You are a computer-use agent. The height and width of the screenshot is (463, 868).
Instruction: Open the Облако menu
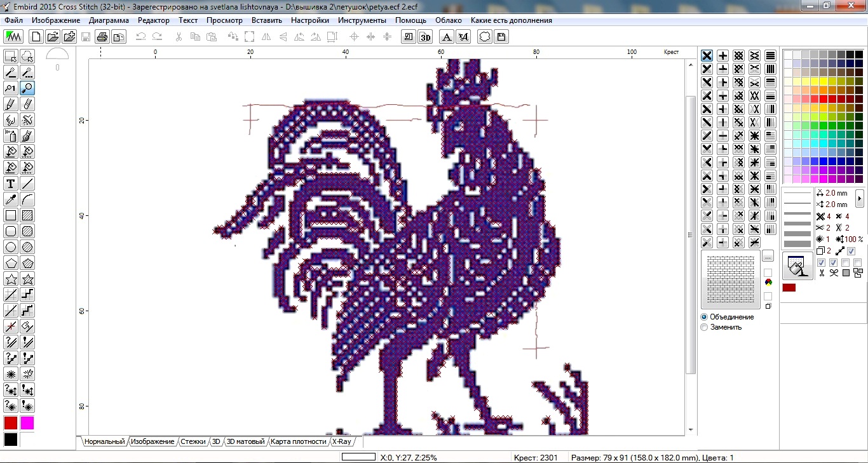[448, 20]
